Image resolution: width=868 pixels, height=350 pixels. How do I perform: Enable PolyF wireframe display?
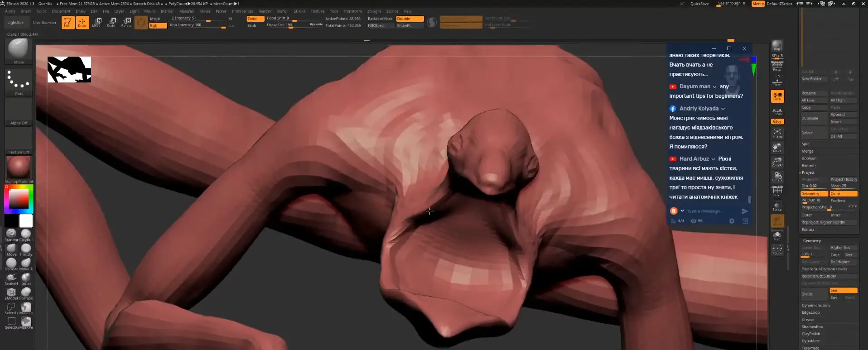coord(777,192)
